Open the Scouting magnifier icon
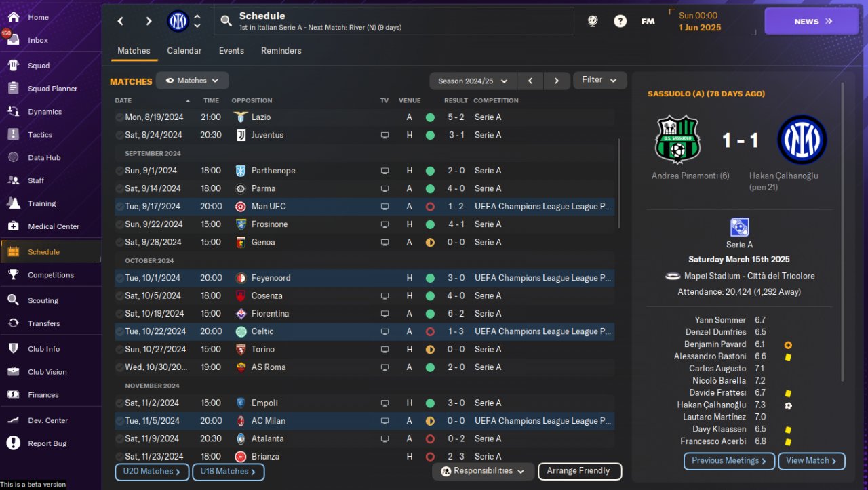868x490 pixels. 13,300
